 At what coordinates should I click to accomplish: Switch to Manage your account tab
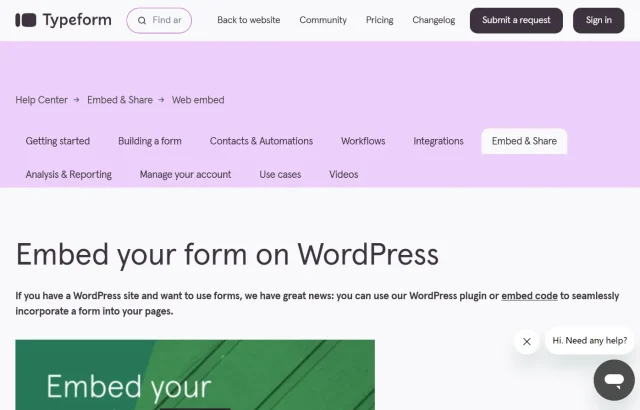pyautogui.click(x=185, y=175)
